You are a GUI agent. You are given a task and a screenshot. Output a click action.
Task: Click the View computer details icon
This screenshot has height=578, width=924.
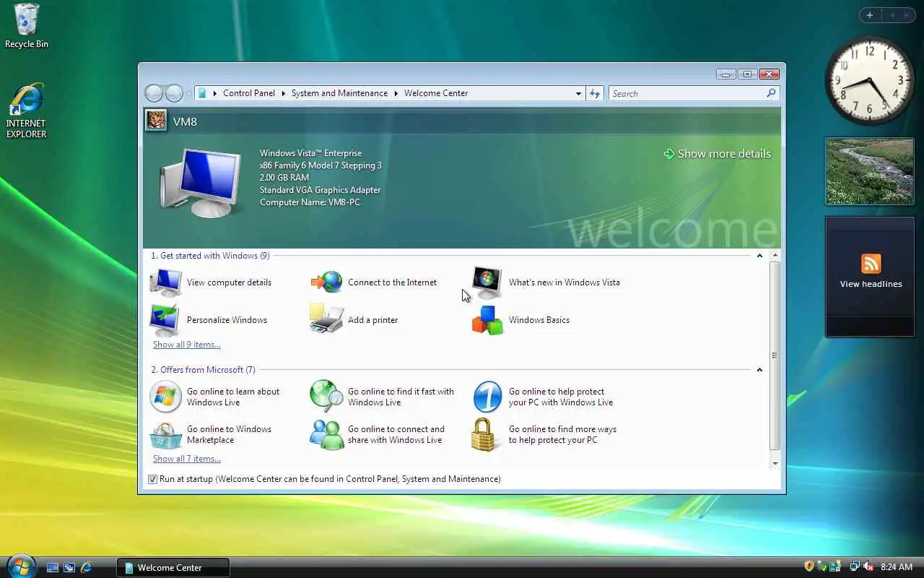click(x=166, y=282)
